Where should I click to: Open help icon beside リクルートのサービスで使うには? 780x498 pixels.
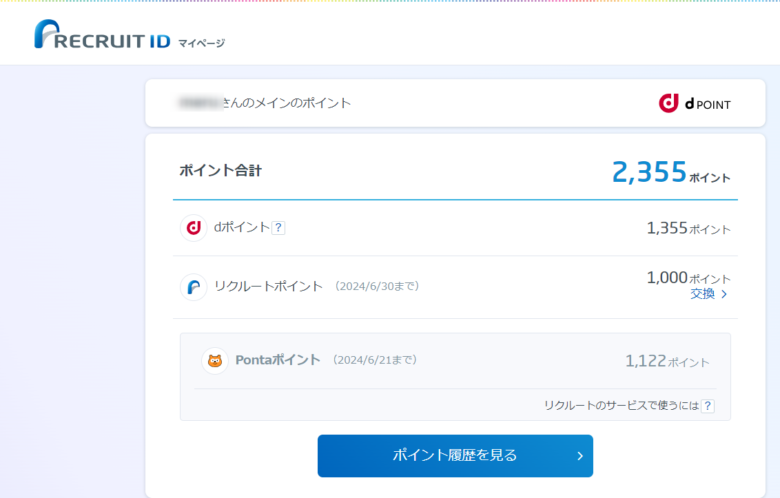pos(708,406)
